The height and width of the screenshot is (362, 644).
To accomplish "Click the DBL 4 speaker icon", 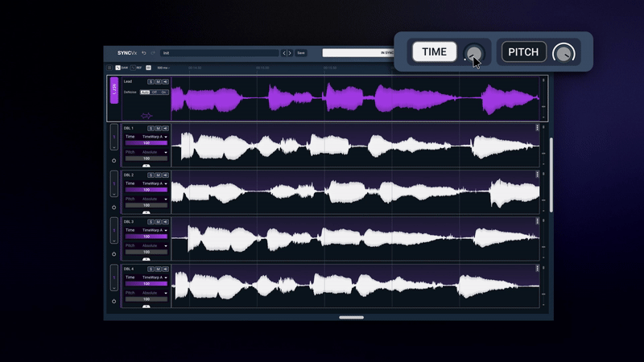I will click(x=166, y=269).
